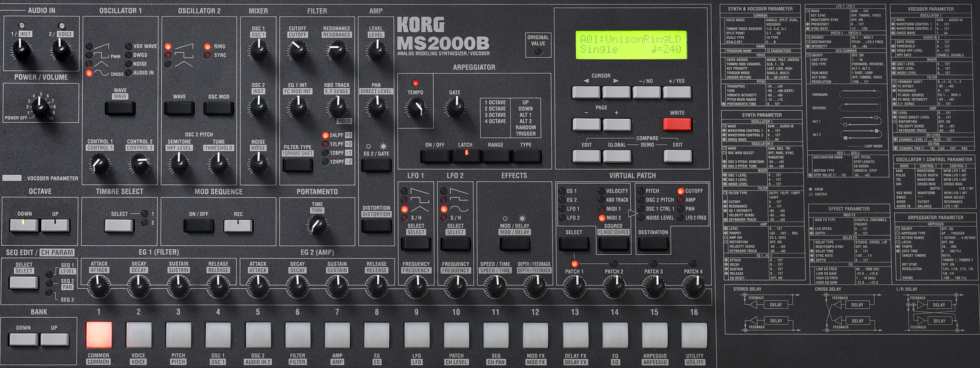980x368 pixels.
Task: Click the filter CUTOFF knob
Action: [297, 50]
